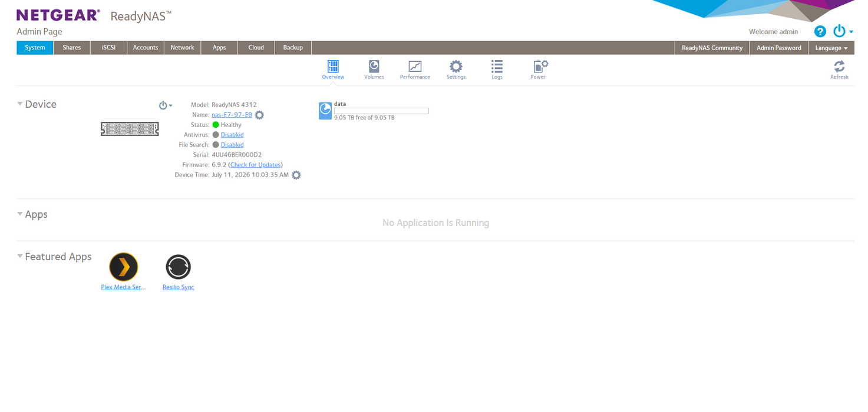Click the gear next to Device Time
The image size is (868, 412).
pyautogui.click(x=296, y=175)
